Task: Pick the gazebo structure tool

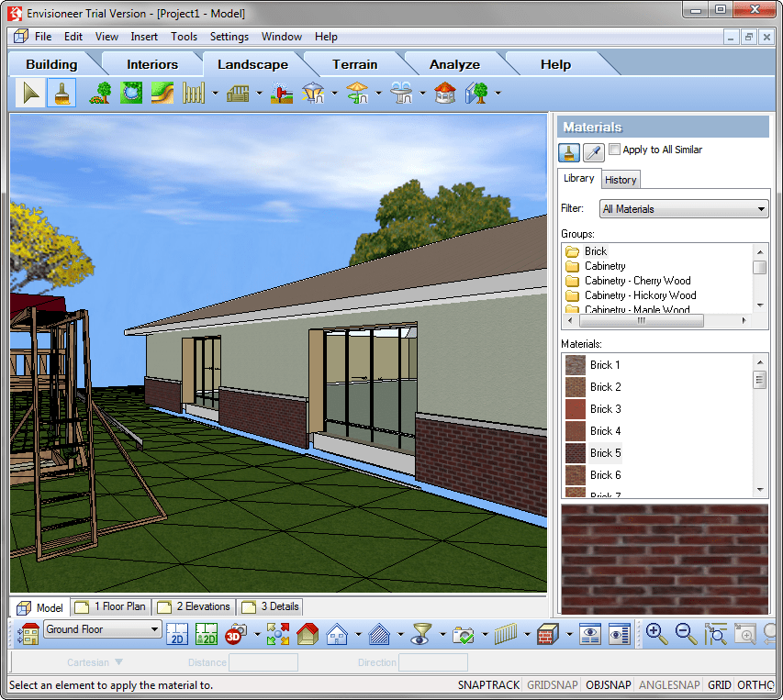Action: point(445,94)
